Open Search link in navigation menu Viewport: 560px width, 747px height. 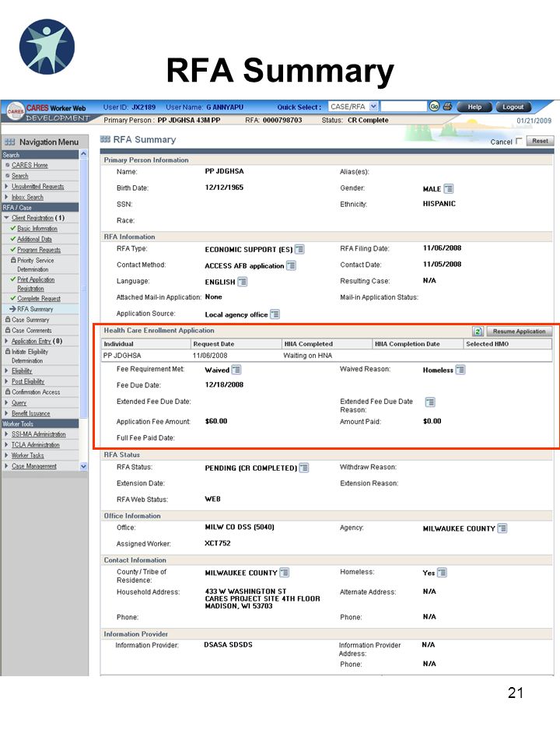20,176
